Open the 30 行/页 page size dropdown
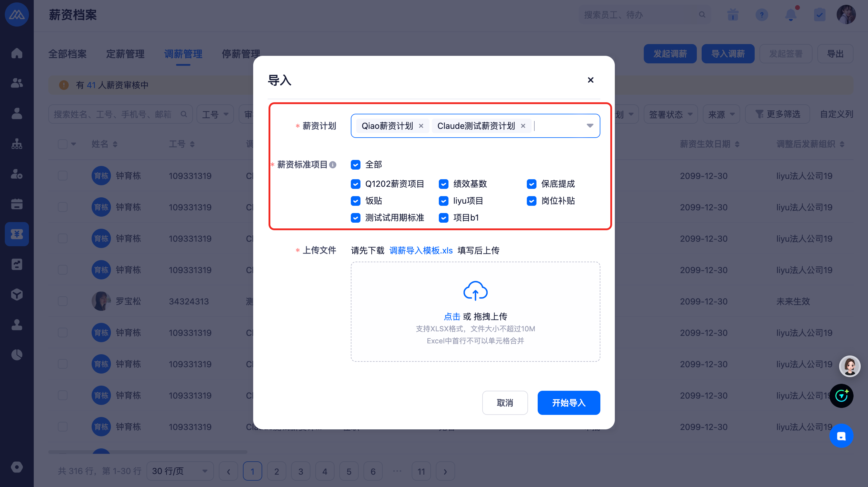Image resolution: width=868 pixels, height=487 pixels. 180,471
